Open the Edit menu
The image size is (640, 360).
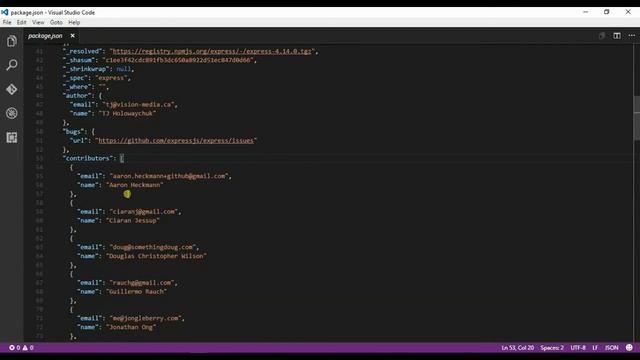pyautogui.click(x=22, y=22)
